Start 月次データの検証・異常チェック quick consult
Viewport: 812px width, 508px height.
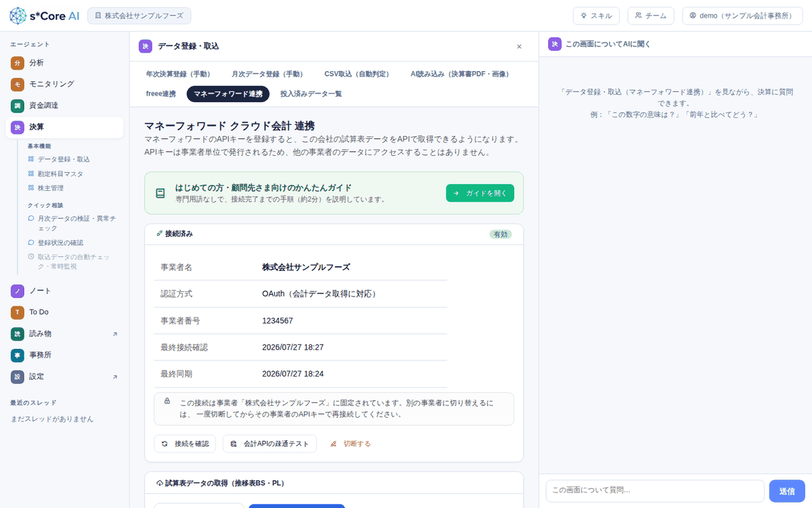[x=72, y=224]
